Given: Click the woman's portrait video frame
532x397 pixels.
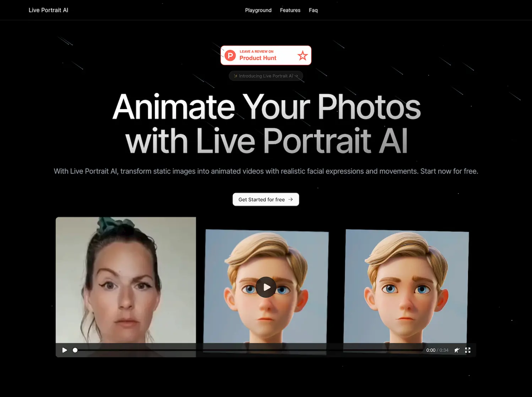Looking at the screenshot, I should tap(126, 281).
